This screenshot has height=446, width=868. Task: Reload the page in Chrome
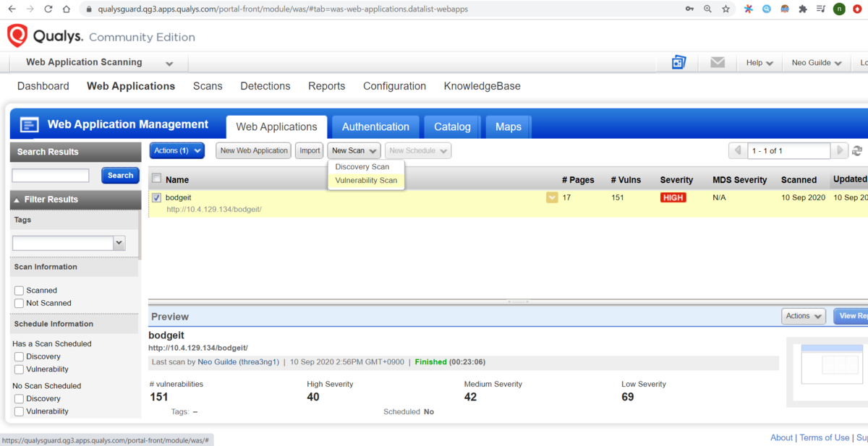[x=48, y=9]
